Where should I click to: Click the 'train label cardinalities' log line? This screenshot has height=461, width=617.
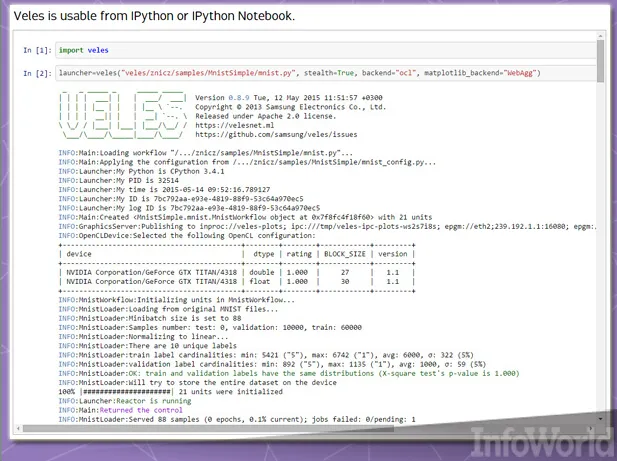[x=266, y=355]
